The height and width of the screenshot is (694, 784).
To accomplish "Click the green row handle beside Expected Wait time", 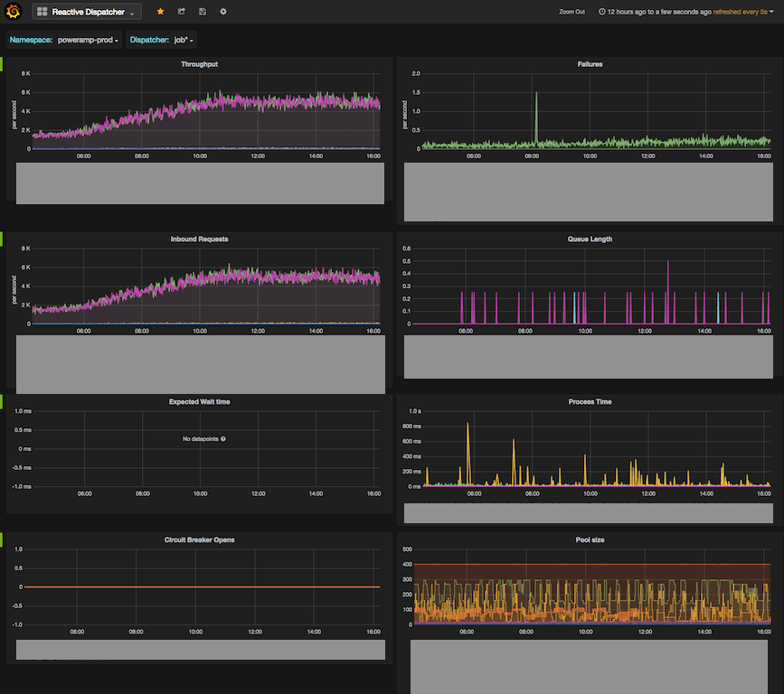I will (x=1, y=402).
